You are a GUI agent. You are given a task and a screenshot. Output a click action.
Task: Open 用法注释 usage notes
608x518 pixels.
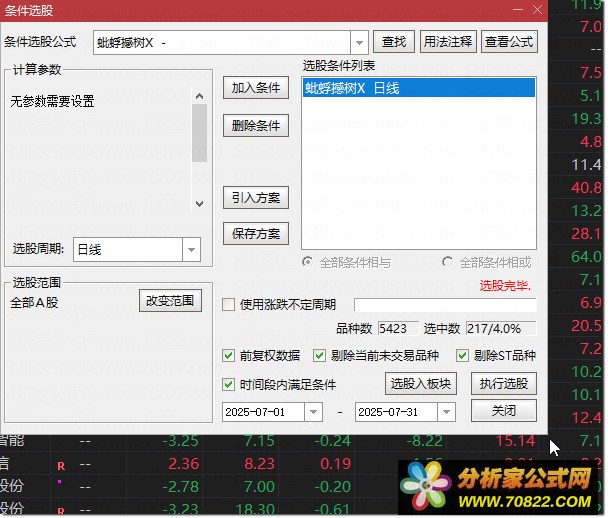pyautogui.click(x=448, y=41)
